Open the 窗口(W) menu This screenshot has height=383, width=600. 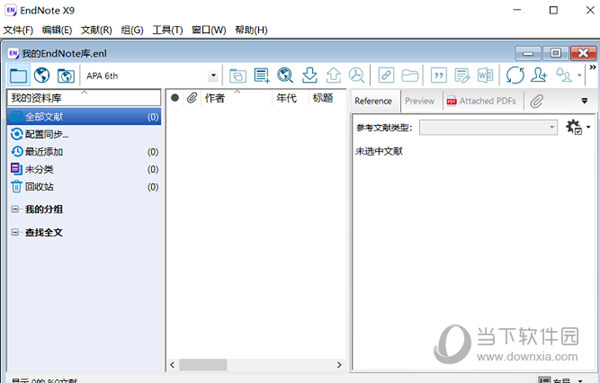[x=209, y=30]
